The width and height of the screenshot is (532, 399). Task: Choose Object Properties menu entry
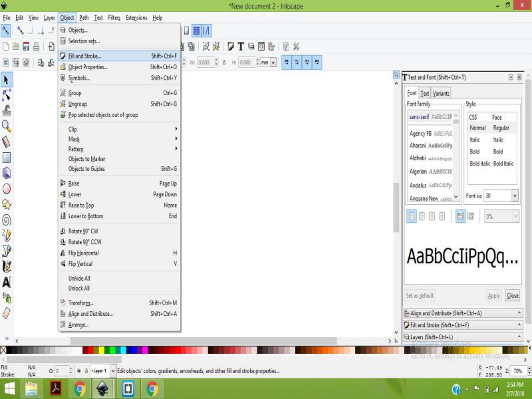coord(120,67)
